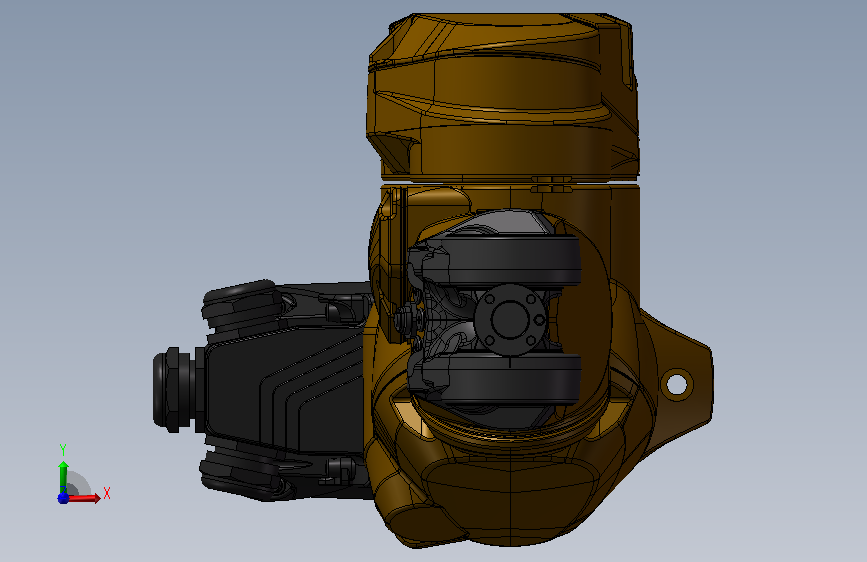867x562 pixels.
Task: Pick the gold top cap cover
Action: pos(502,97)
